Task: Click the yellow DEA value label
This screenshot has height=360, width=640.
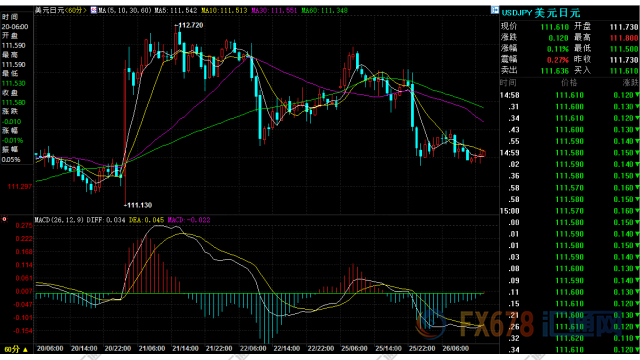Action: (x=147, y=220)
